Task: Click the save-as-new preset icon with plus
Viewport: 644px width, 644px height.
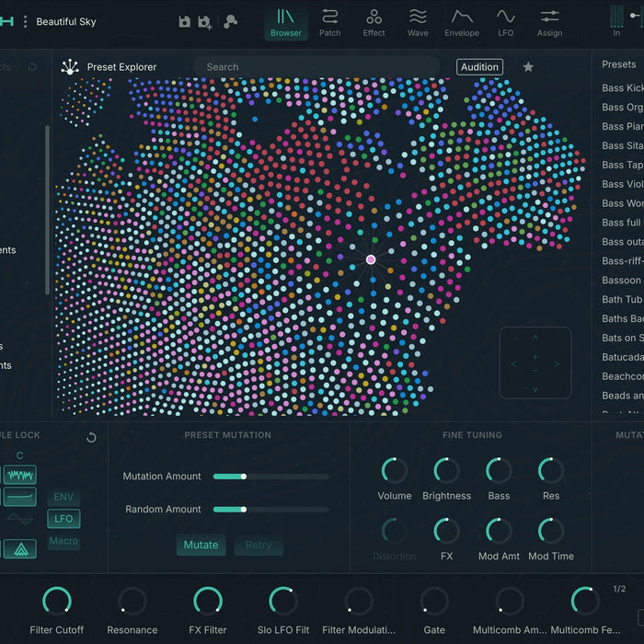Action: pos(204,22)
